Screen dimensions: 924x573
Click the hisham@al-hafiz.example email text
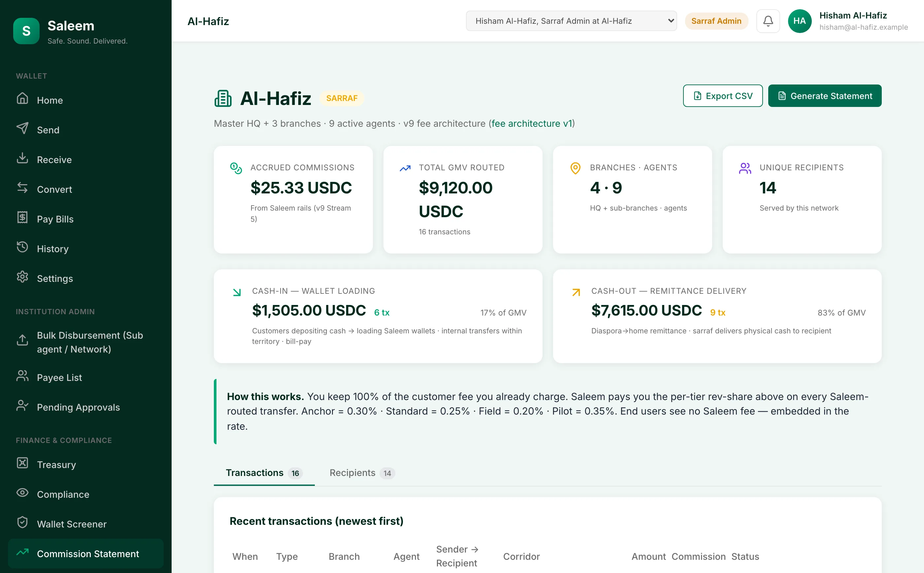point(863,27)
